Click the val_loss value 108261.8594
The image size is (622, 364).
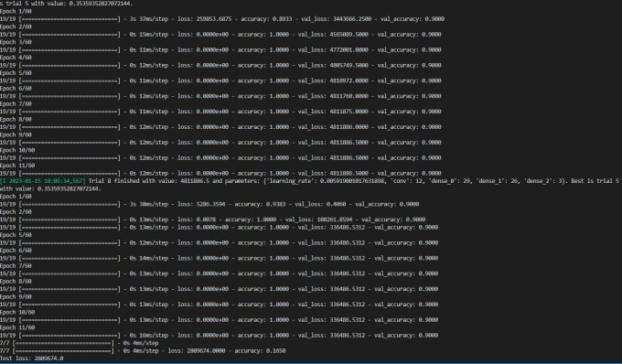[335, 220]
